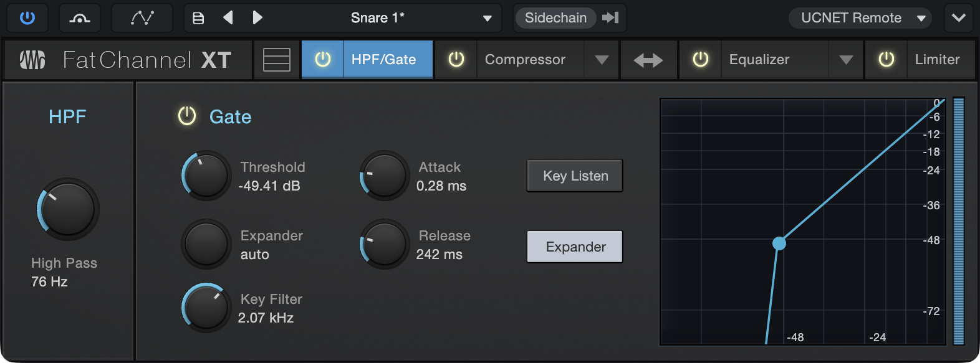Toggle the plugin bypass power icon
This screenshot has width=980, height=363.
click(x=27, y=18)
